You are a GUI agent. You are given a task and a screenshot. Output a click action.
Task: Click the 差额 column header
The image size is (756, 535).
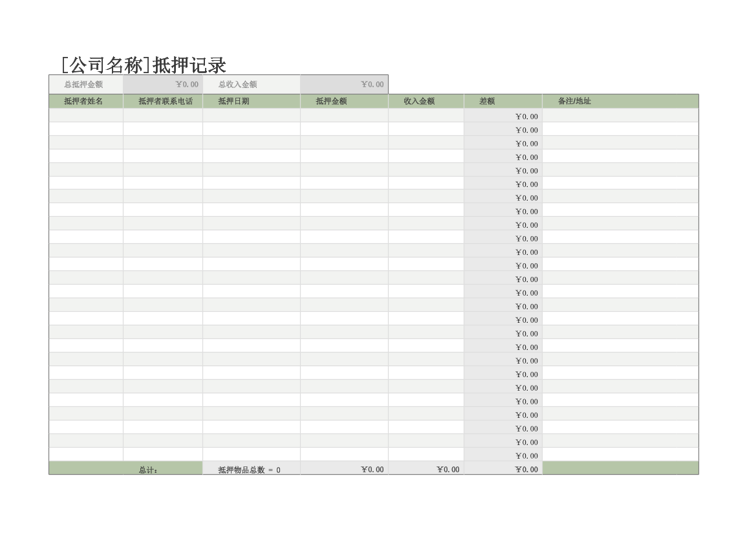[503, 102]
